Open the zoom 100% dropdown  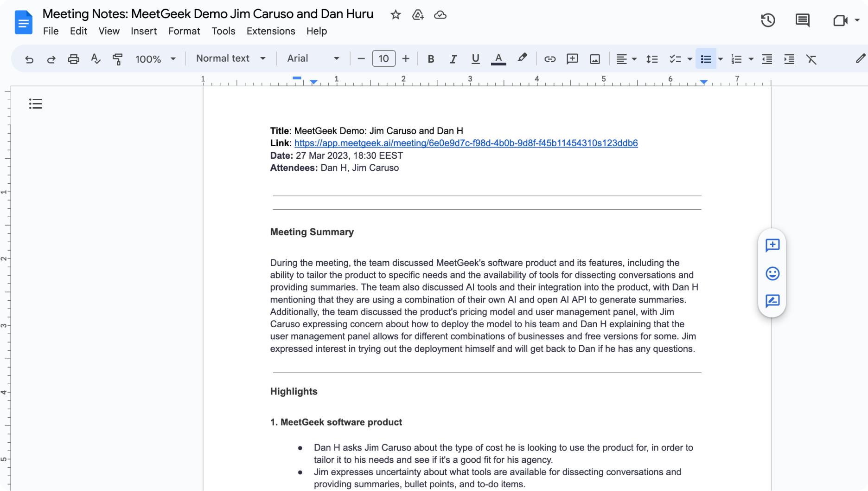(155, 59)
